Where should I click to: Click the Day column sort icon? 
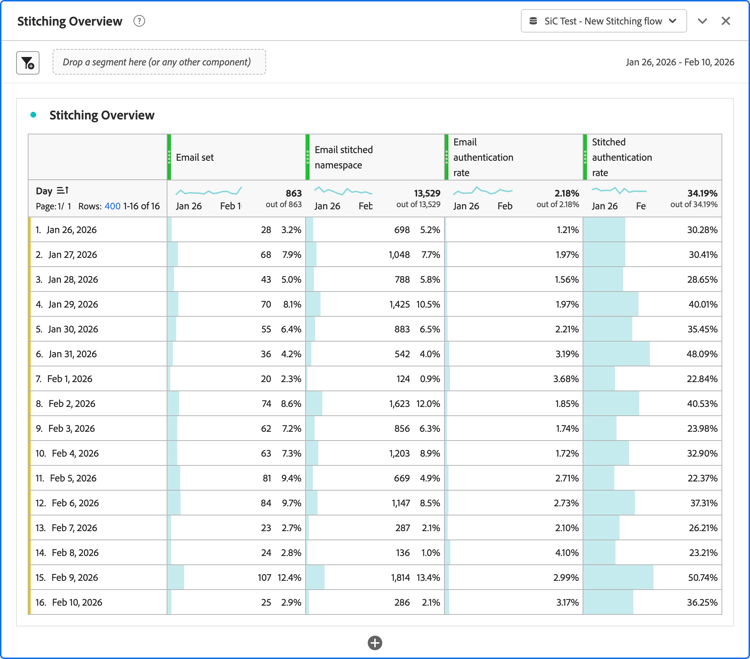(x=63, y=190)
